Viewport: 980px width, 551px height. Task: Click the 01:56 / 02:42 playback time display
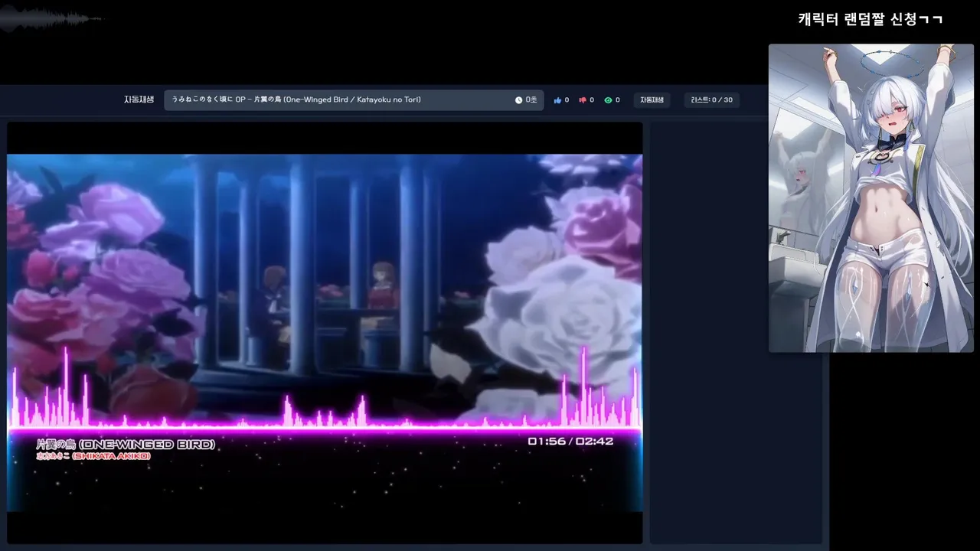click(x=570, y=442)
